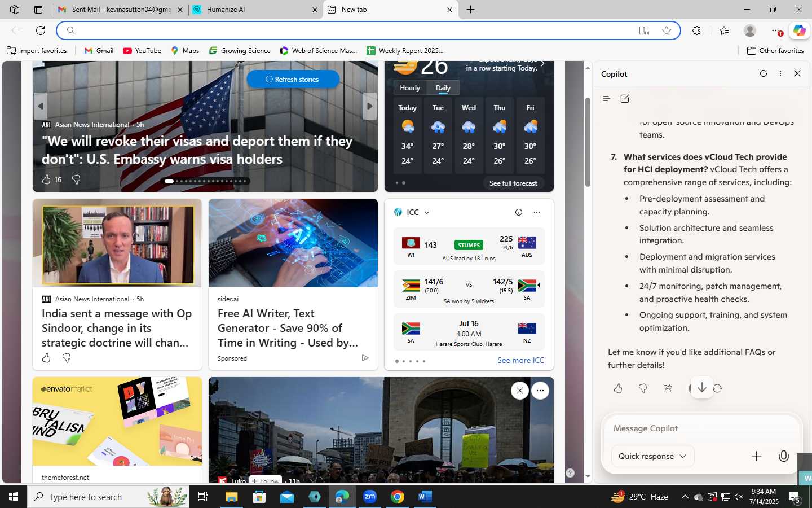Open File Explorer from the taskbar
The height and width of the screenshot is (508, 812).
pos(232,497)
